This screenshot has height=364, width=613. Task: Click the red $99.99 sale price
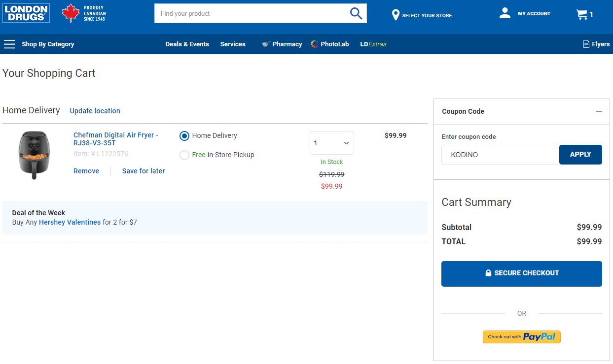[x=332, y=186]
